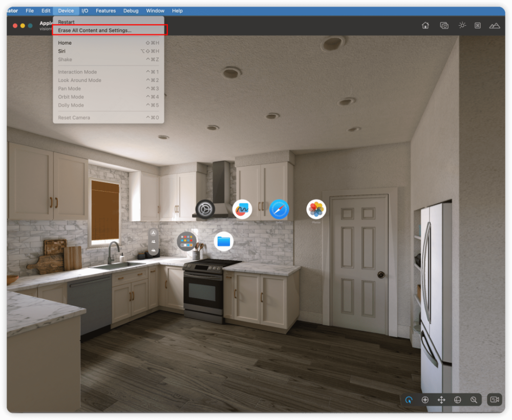Screen dimensions: 512x420
Task: Click Orbit Mode menu entry
Action: (109, 97)
